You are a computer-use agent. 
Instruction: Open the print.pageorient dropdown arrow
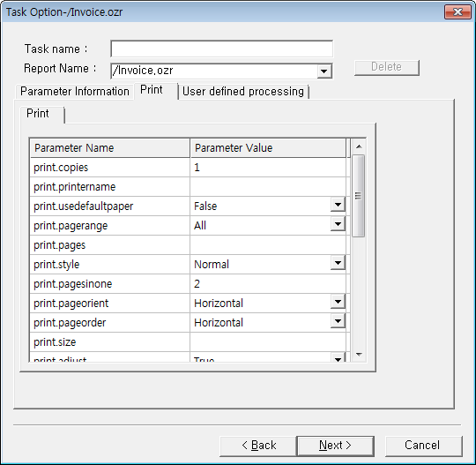pyautogui.click(x=338, y=302)
